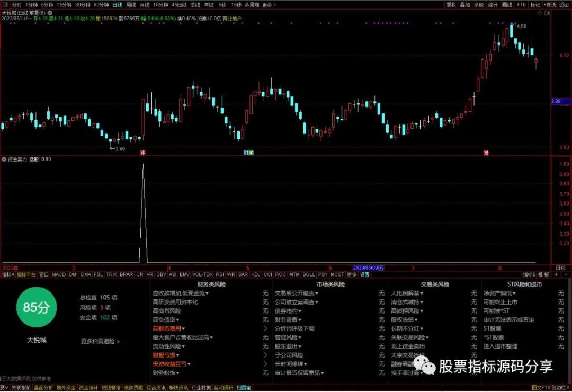Click the 多股 button

479,5
